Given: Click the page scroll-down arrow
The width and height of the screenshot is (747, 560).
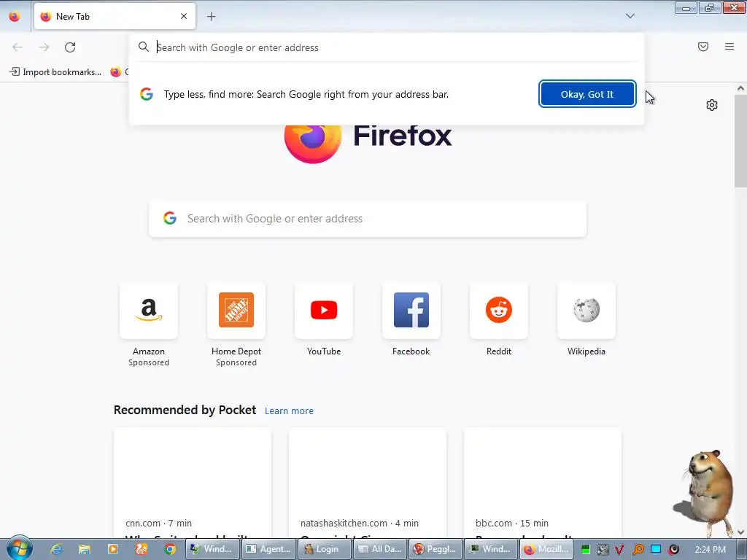Looking at the screenshot, I should click(740, 532).
